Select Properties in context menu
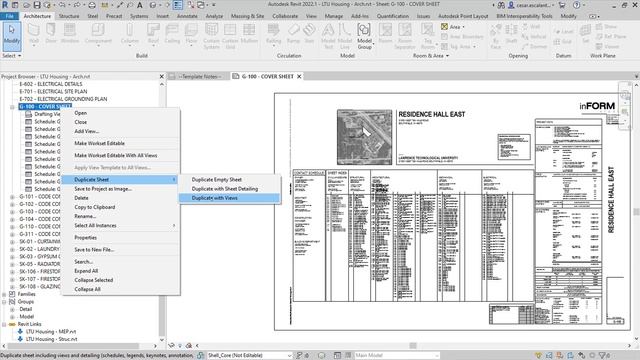The height and width of the screenshot is (360, 640). (85, 238)
